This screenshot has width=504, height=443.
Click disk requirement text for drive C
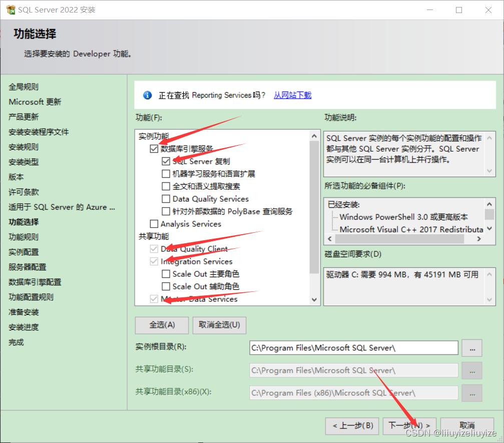coord(402,274)
